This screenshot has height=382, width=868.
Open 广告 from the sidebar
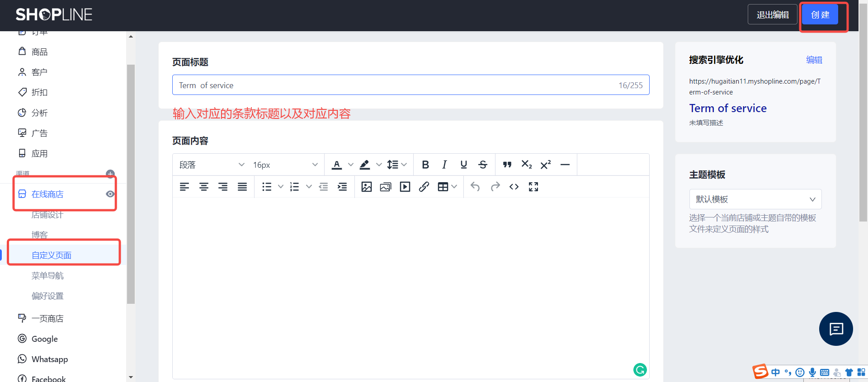click(39, 133)
